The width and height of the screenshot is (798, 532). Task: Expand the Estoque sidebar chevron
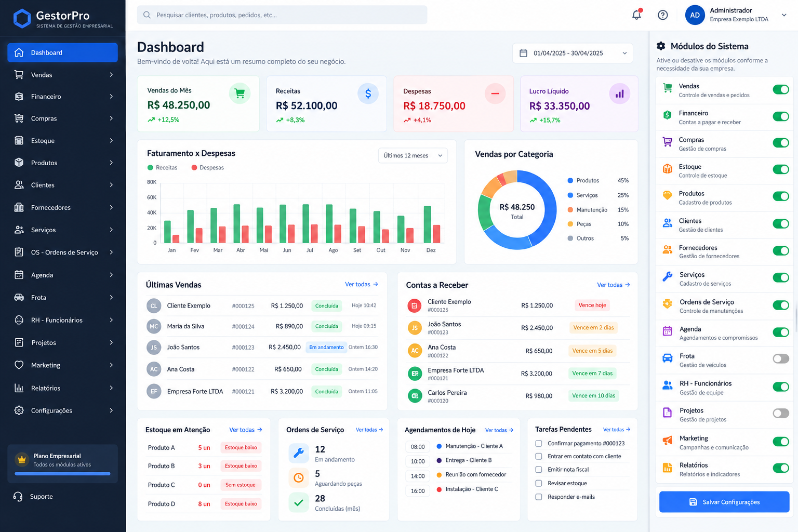click(111, 141)
